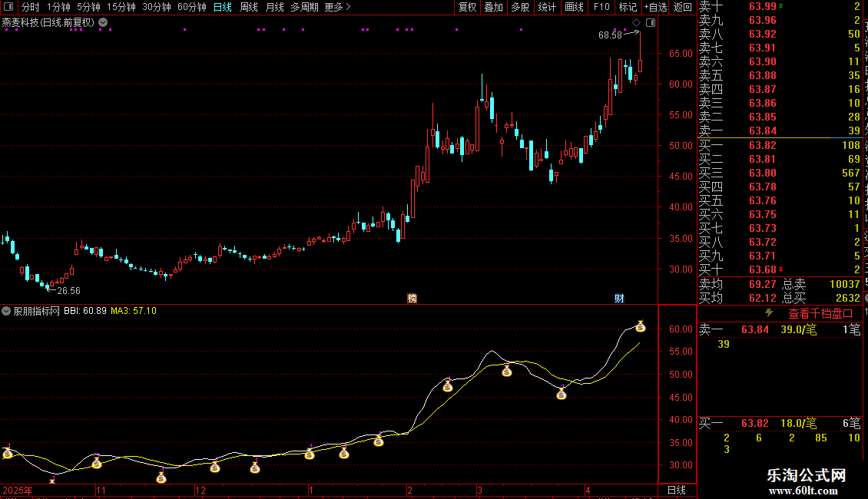This screenshot has height=499, width=868.
Task: Click the 叠加 overlay button
Action: 493,7
